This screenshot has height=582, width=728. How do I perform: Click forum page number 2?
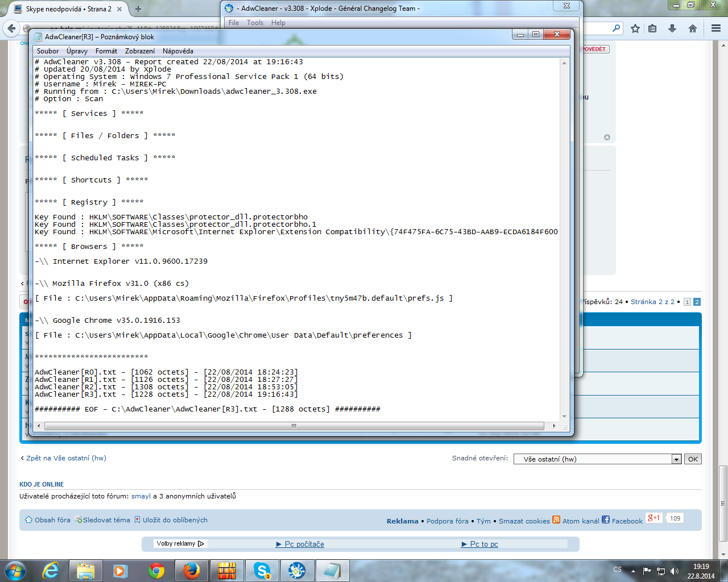click(697, 302)
